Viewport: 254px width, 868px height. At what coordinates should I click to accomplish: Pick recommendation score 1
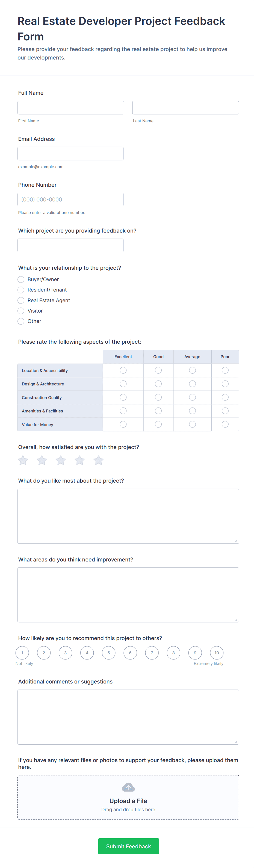(22, 653)
